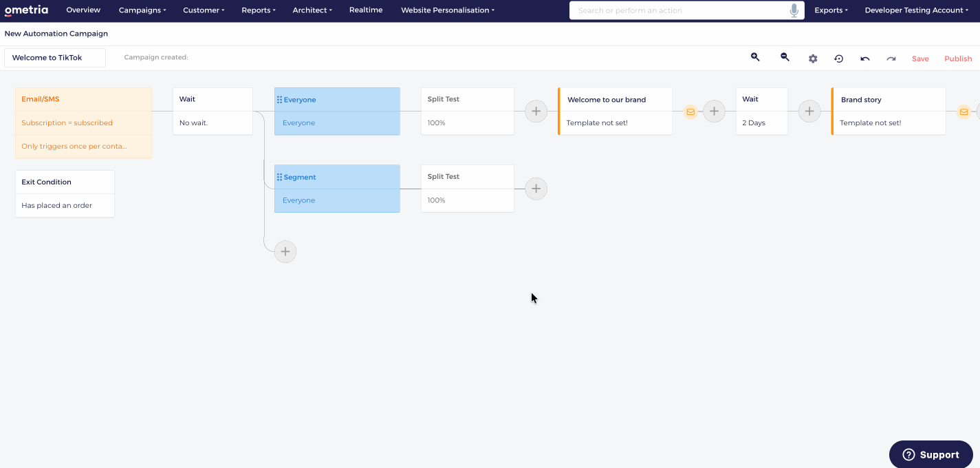Screen dimensions: 980x468
Task: Select Has placed an order text
Action: click(56, 205)
